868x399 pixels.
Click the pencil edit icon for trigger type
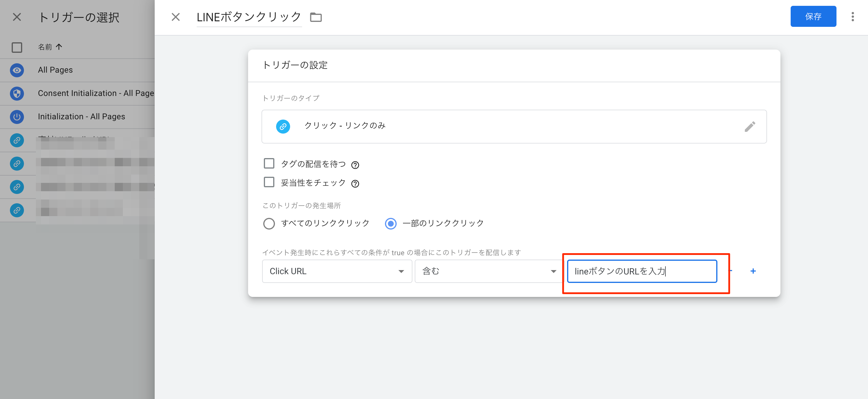pyautogui.click(x=750, y=127)
